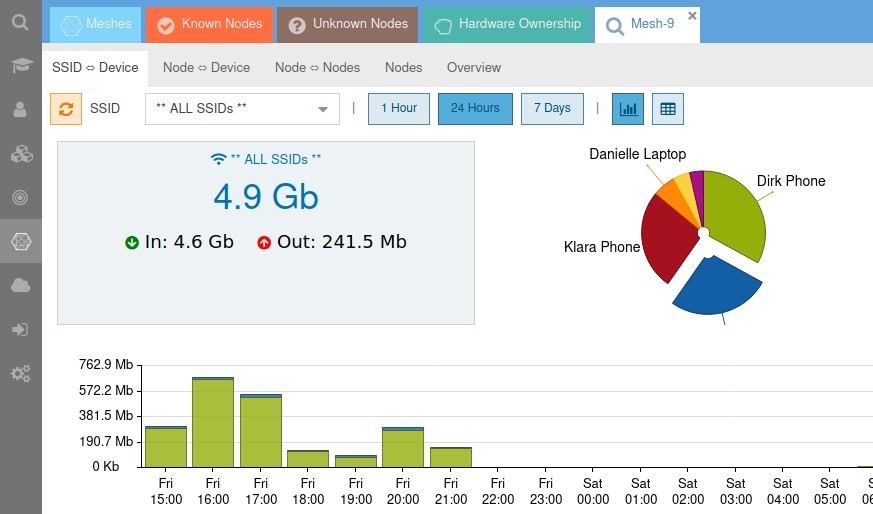
Task: Open the gears settings sidebar icon
Action: [x=20, y=374]
